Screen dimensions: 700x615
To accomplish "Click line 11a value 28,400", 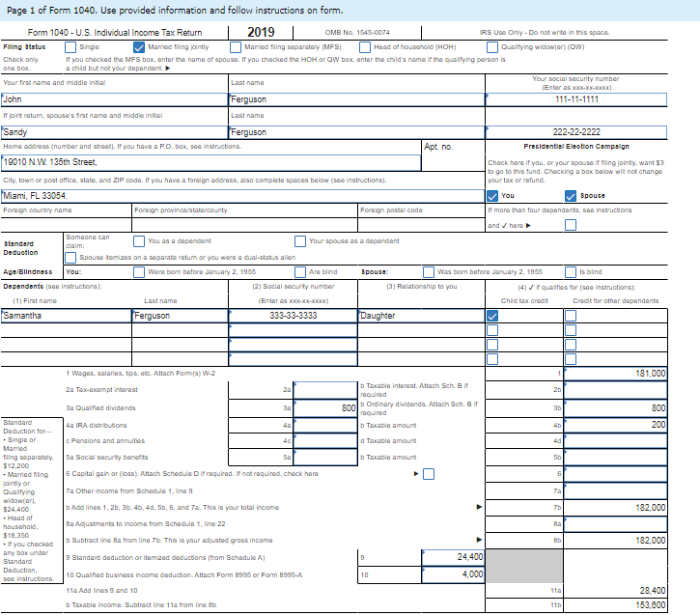I will point(616,591).
